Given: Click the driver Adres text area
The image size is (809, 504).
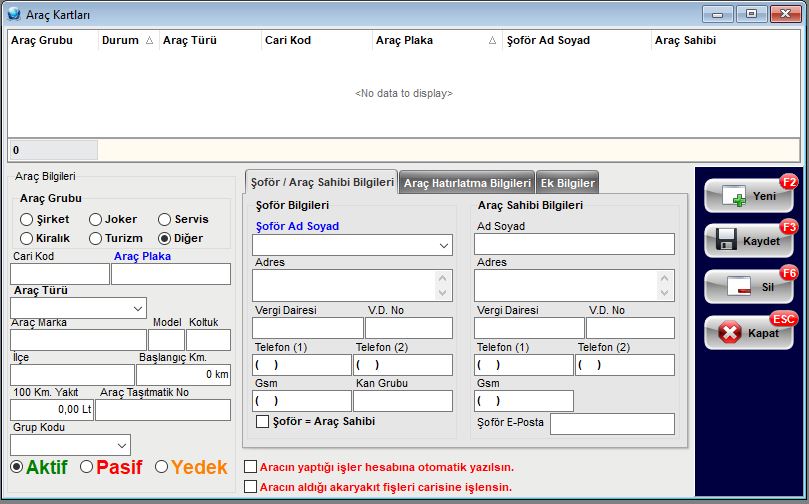Looking at the screenshot, I should coord(352,285).
